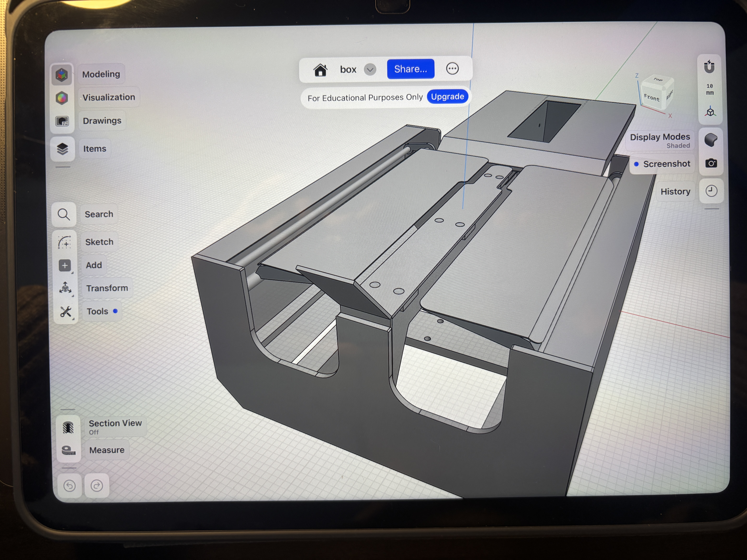747x560 pixels.
Task: Take a screenshot with camera icon
Action: click(x=711, y=164)
